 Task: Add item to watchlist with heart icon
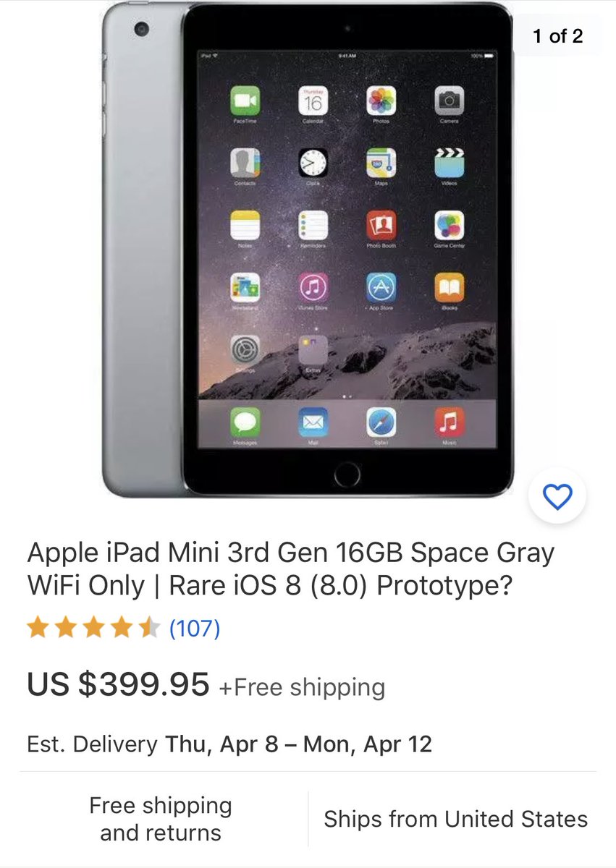pyautogui.click(x=557, y=497)
